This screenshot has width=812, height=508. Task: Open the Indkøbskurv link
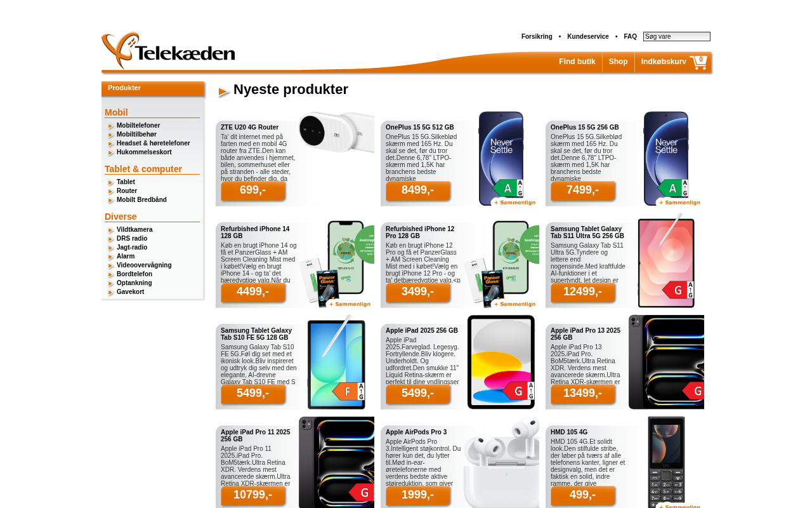(x=664, y=62)
